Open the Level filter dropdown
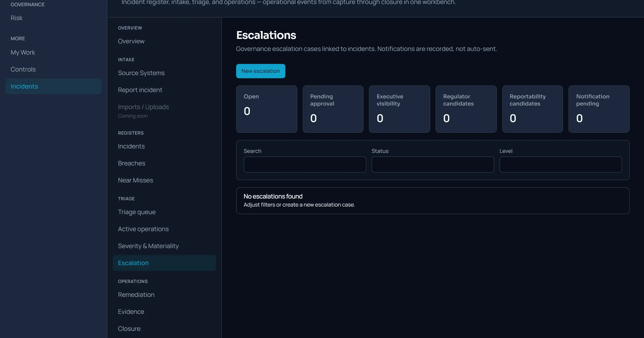This screenshot has height=338, width=644. 561,165
